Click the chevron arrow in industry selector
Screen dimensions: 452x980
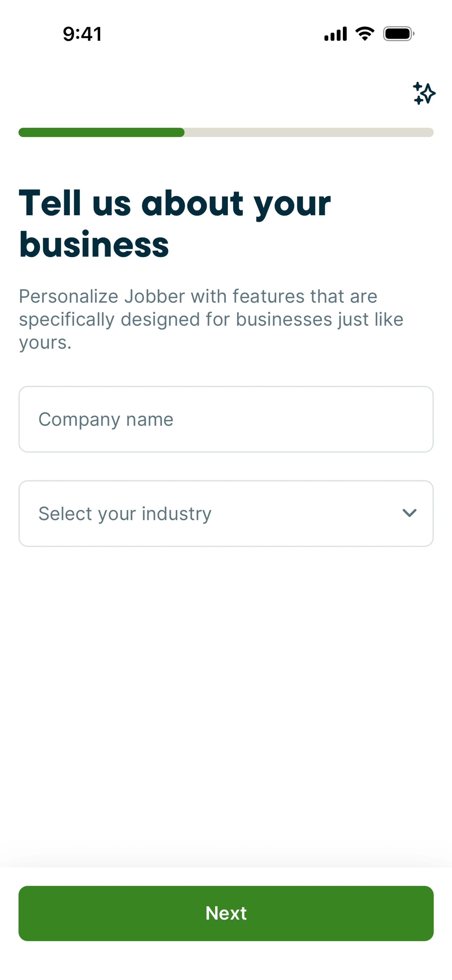[409, 513]
